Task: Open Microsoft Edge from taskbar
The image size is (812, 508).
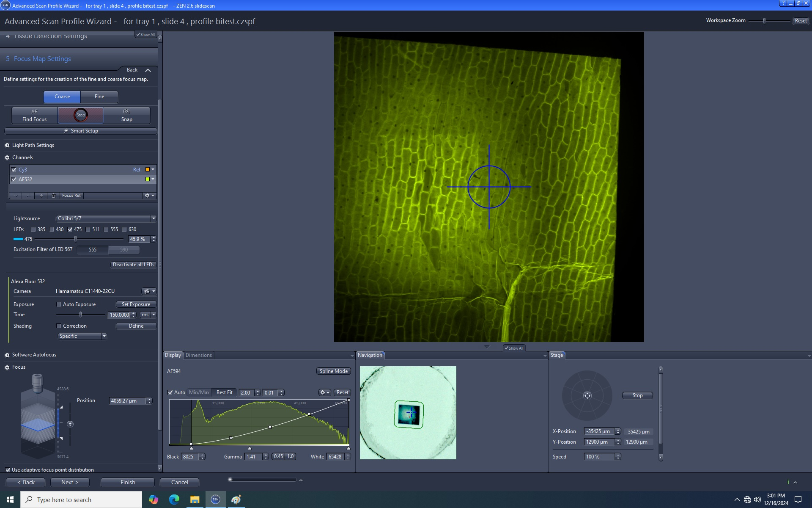Action: click(x=174, y=500)
